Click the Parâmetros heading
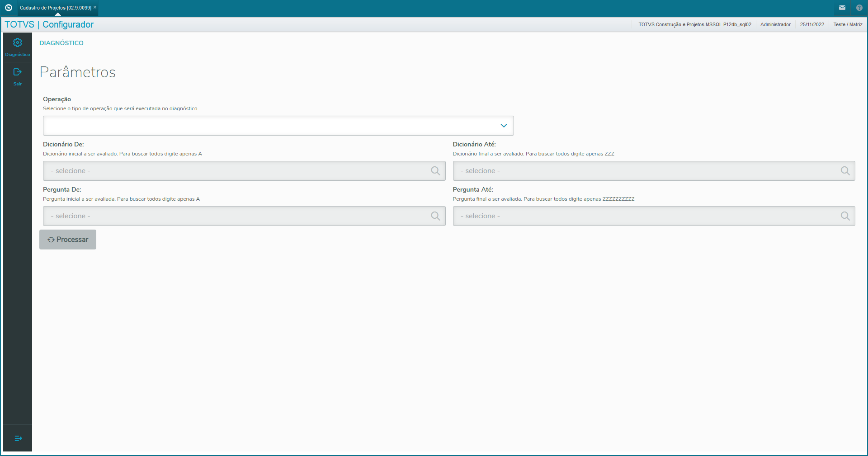 click(x=78, y=72)
